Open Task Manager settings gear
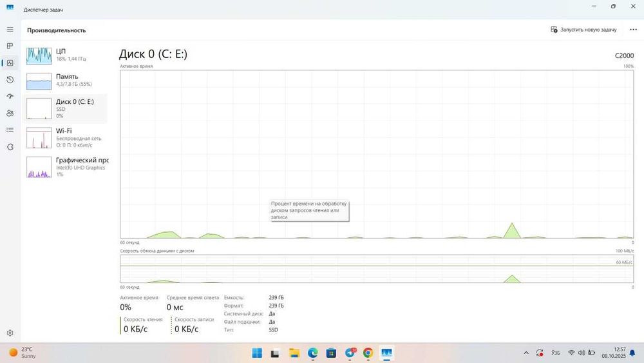The height and width of the screenshot is (363, 644). [10, 333]
